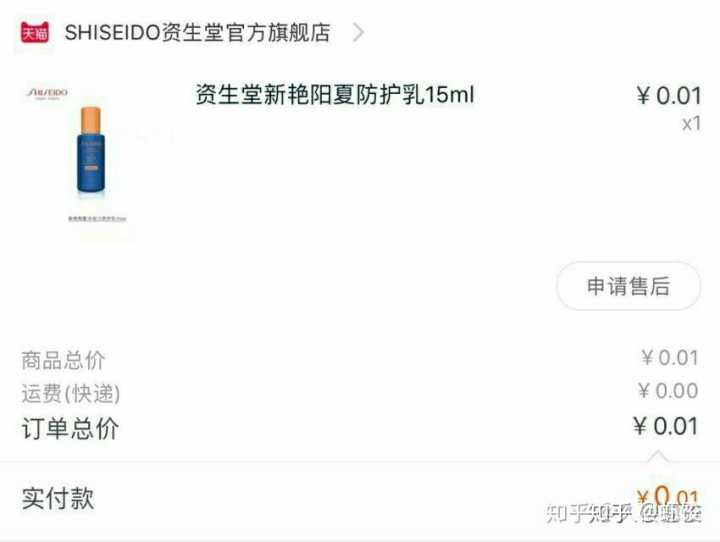Click the orange 实付款 amount
Screen dimensions: 720x542
(668, 496)
